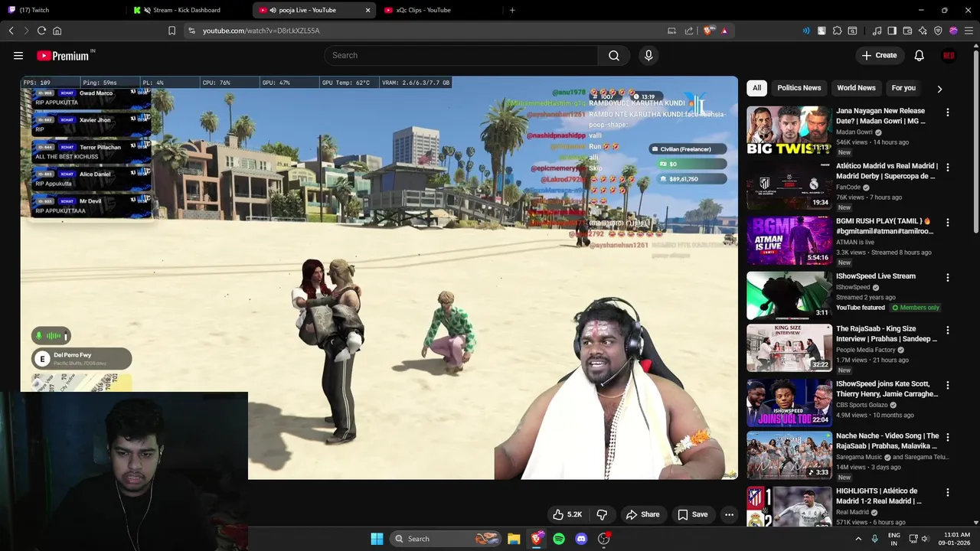
Task: Open the Windows Start menu
Action: [x=377, y=539]
